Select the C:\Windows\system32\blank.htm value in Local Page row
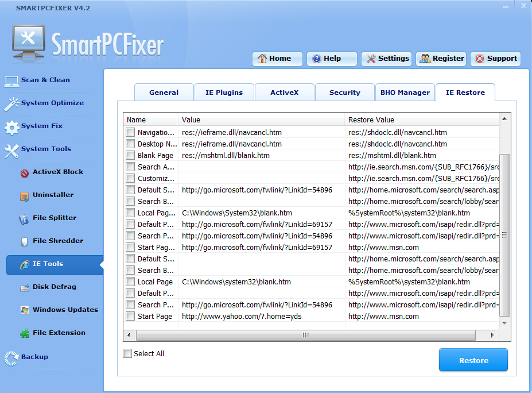Viewport: 532px width, 393px height. [x=236, y=282]
